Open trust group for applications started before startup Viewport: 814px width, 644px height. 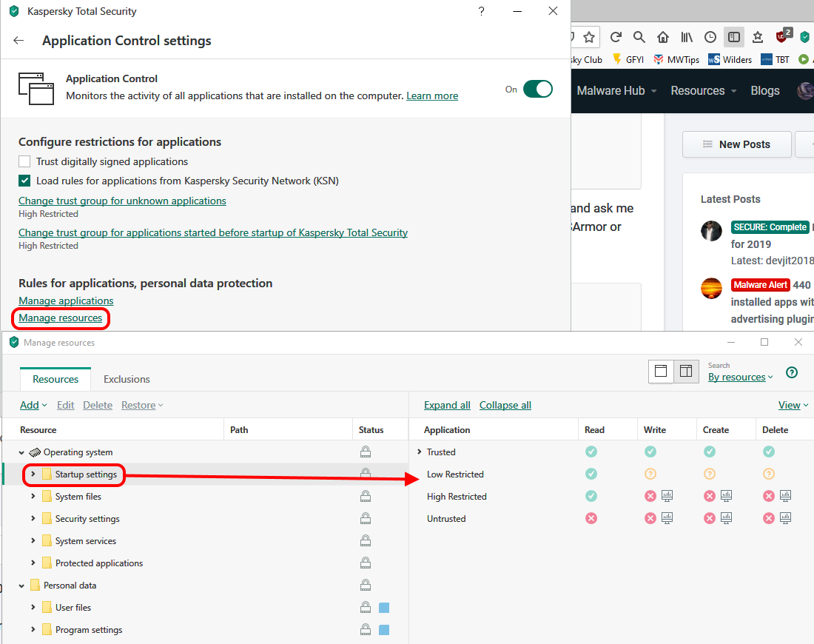pos(213,232)
